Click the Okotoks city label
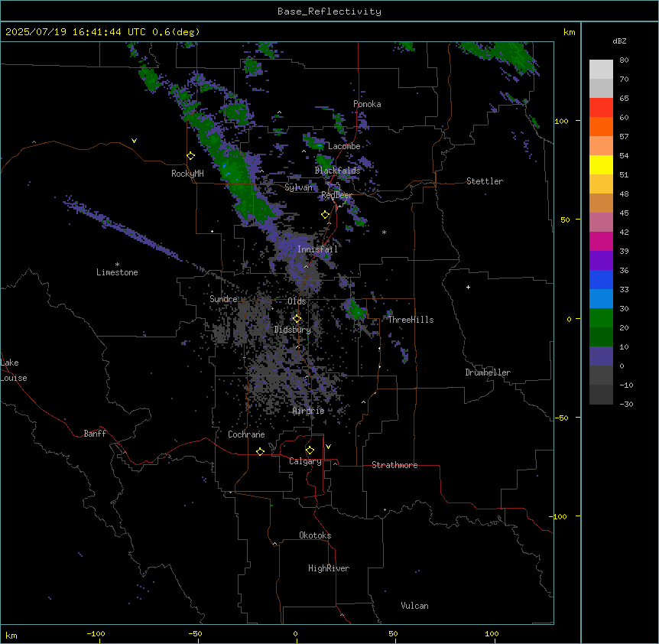 click(x=315, y=535)
